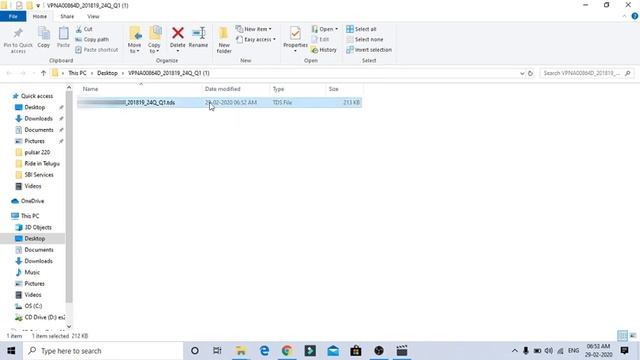Open the Windows Start menu
640x360 pixels.
11,351
